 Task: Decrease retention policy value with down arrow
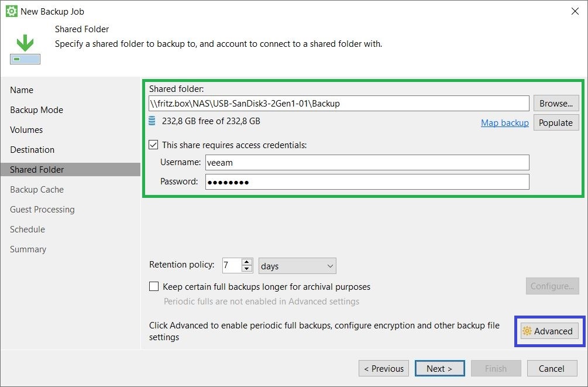point(246,268)
